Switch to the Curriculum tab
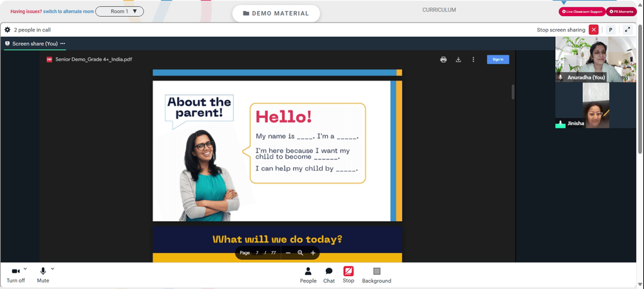The width and height of the screenshot is (644, 289). point(439,10)
